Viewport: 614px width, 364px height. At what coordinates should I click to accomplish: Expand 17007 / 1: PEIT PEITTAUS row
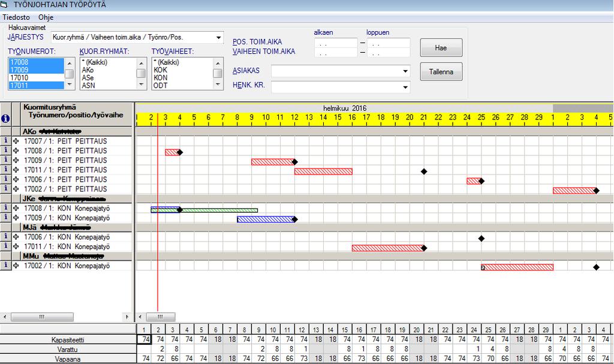16,141
